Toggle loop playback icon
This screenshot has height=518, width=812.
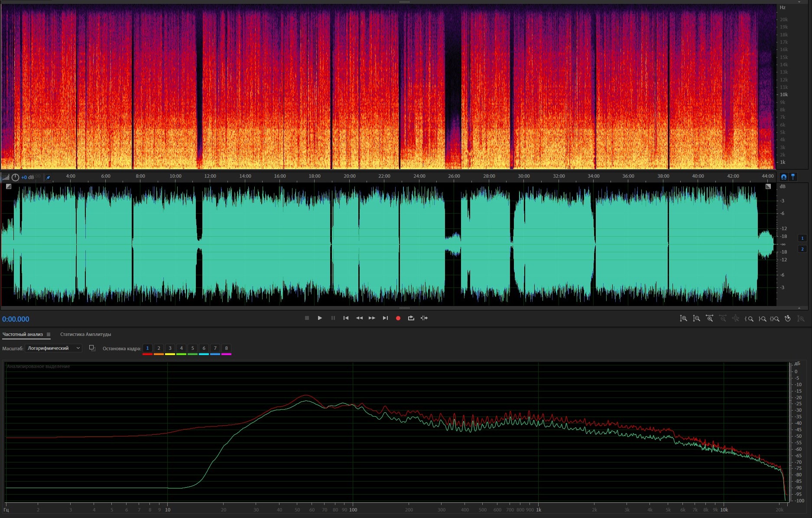tap(411, 318)
